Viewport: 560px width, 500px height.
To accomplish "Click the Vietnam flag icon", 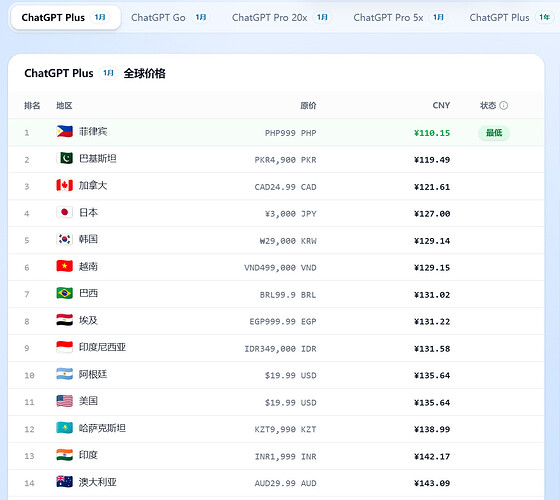I will pos(65,266).
